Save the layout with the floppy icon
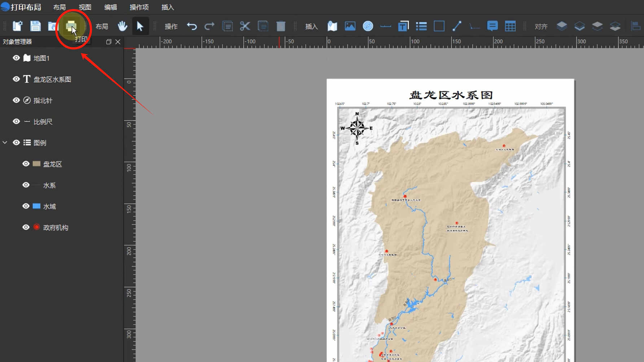 pos(35,26)
